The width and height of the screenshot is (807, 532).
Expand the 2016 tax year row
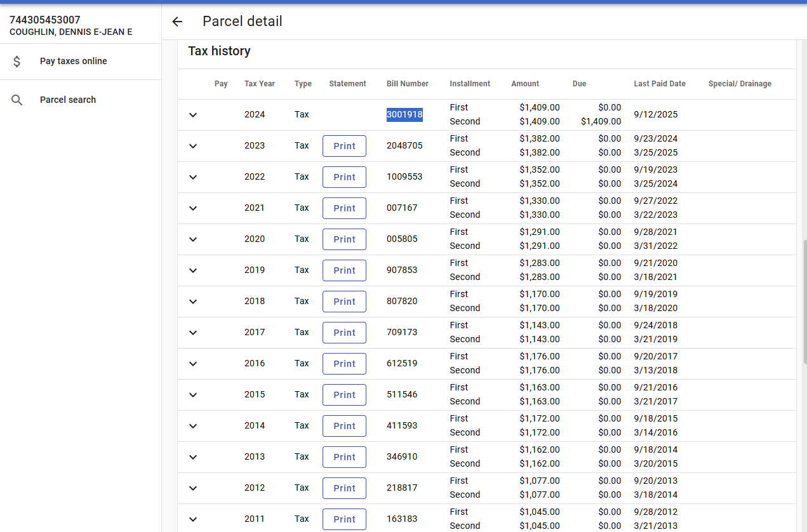point(194,364)
